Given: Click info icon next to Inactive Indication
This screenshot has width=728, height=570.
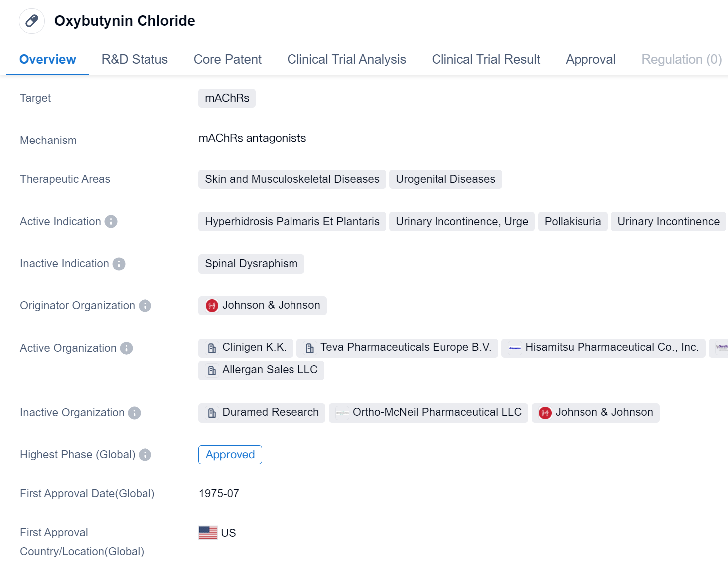Looking at the screenshot, I should click(x=119, y=264).
